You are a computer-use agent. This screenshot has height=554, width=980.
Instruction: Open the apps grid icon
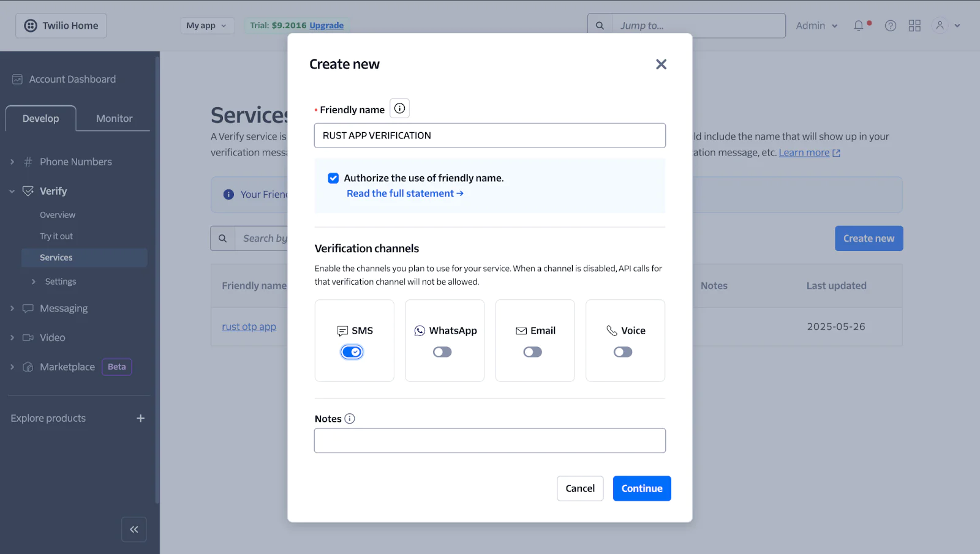pyautogui.click(x=914, y=25)
